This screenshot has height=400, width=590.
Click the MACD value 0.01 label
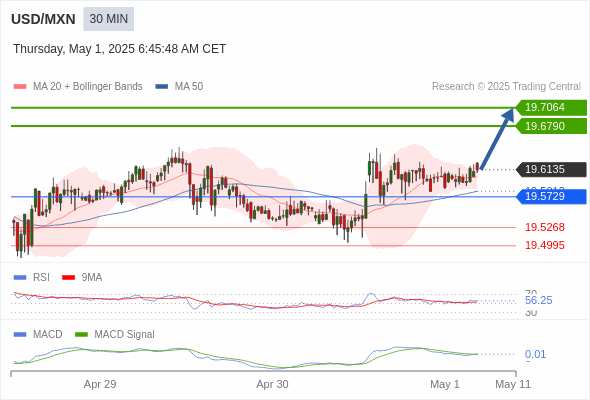click(535, 354)
